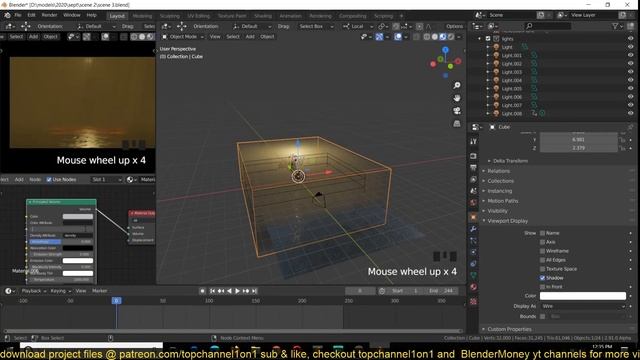Switch to the Layout workspace tab
This screenshot has height=360, width=640.
(x=117, y=16)
